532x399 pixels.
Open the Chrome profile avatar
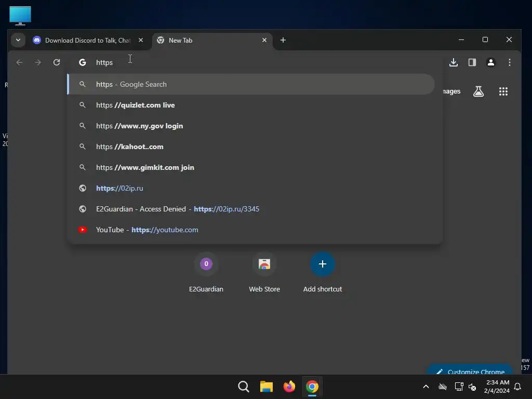pos(490,62)
